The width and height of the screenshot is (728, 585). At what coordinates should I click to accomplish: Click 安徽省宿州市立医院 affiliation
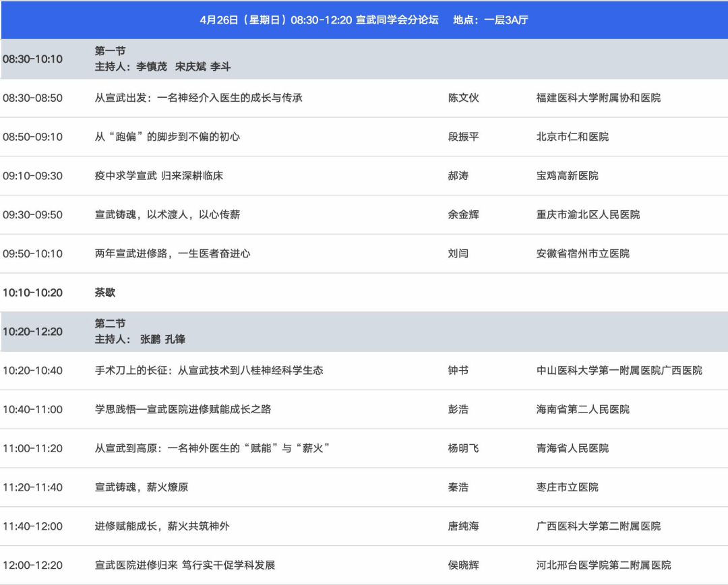tap(582, 254)
